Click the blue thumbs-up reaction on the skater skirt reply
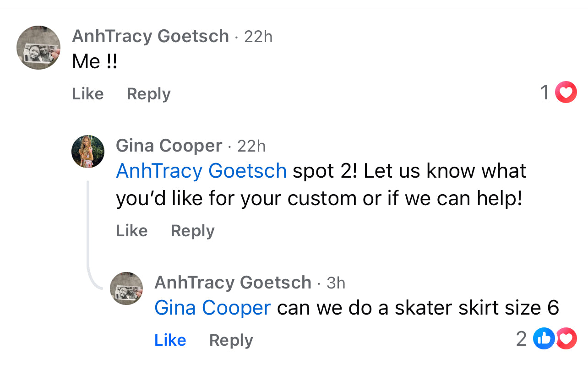This screenshot has height=370, width=588. 544,339
